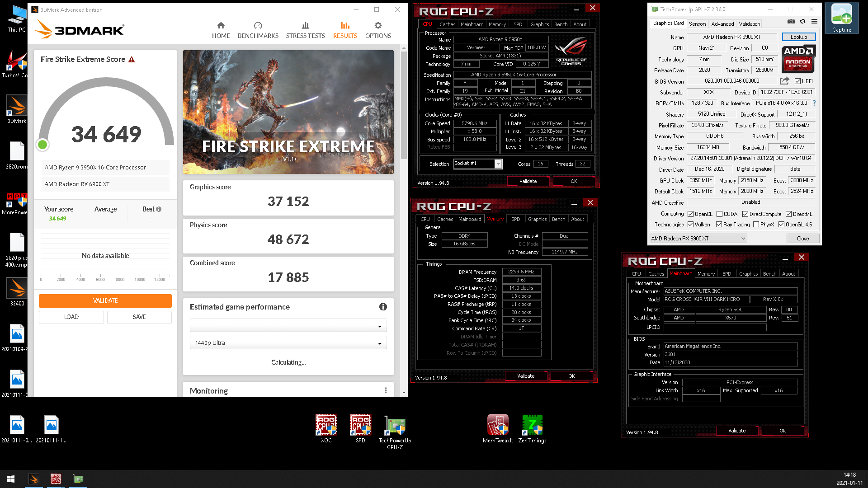Toggle the Ray Tracing checkbox
The width and height of the screenshot is (868, 488).
pyautogui.click(x=719, y=225)
